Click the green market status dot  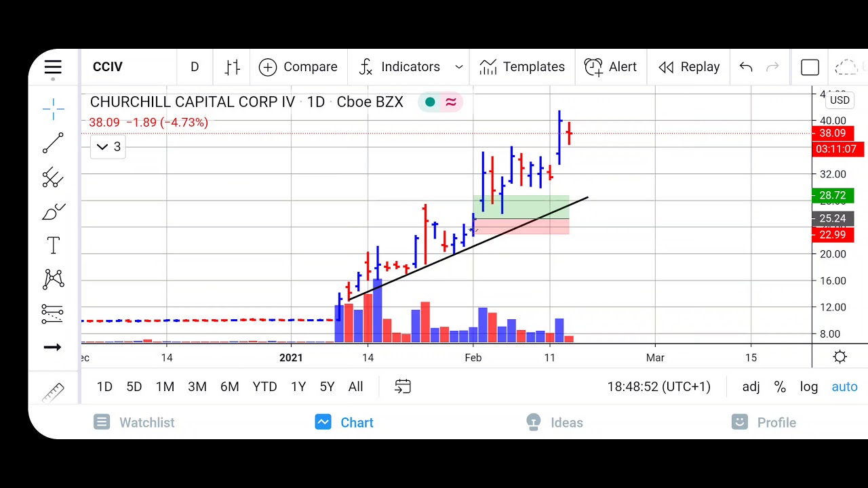(430, 102)
